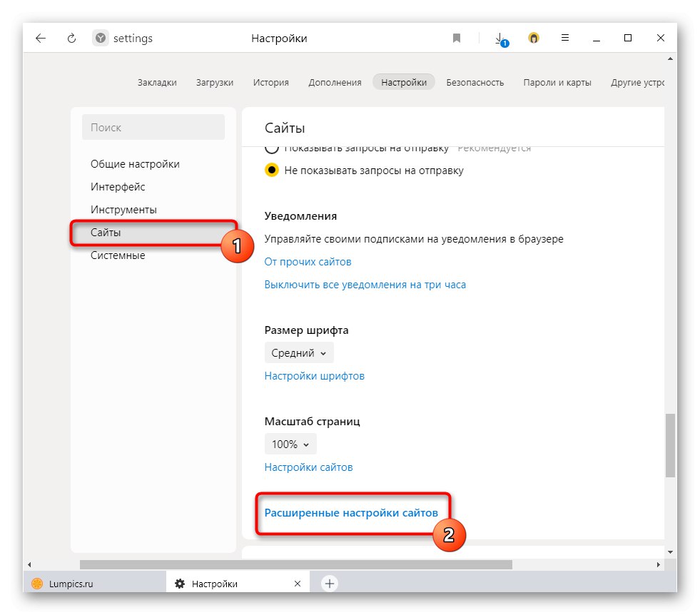The image size is (700, 615).
Task: Open 'Настройки сайтов' link
Action: pos(308,467)
